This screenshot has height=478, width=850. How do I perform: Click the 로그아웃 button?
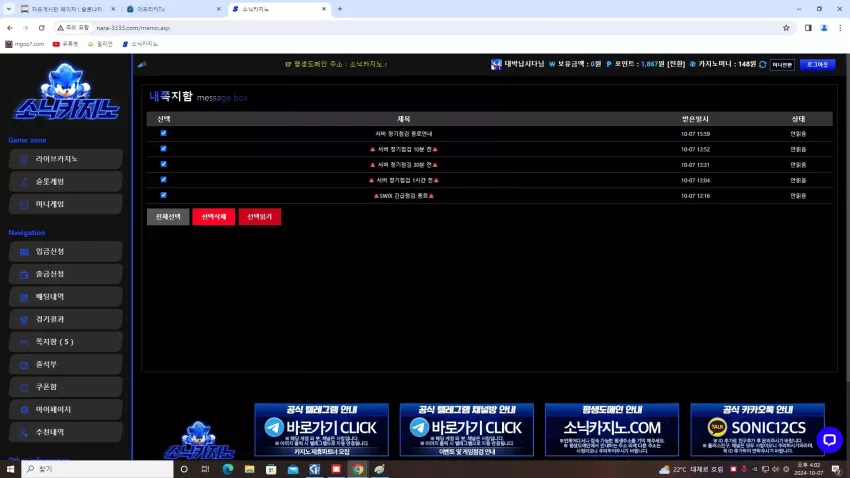coord(817,64)
